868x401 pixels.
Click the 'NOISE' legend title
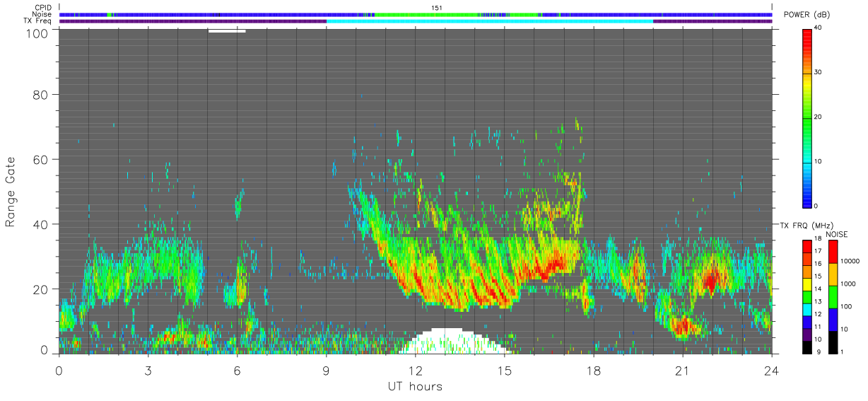point(837,234)
